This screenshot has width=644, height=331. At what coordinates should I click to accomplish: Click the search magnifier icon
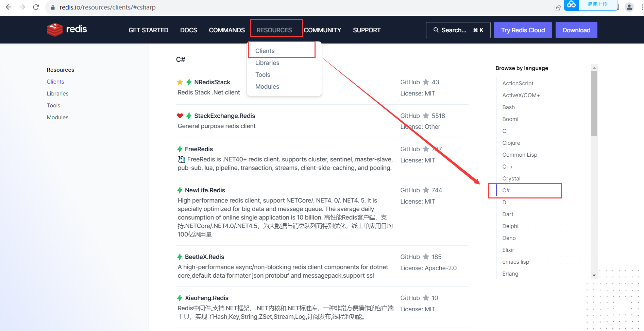point(436,30)
